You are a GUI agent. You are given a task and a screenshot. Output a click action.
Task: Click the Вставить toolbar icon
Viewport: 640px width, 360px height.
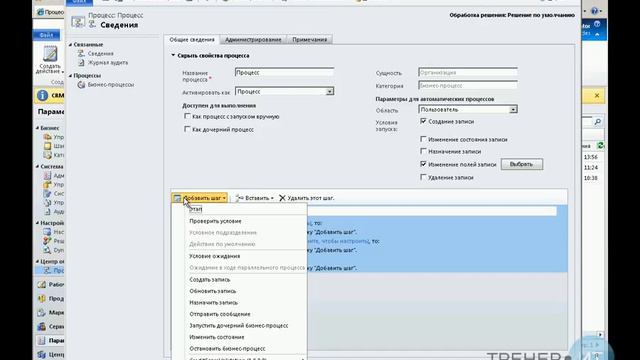pos(240,198)
